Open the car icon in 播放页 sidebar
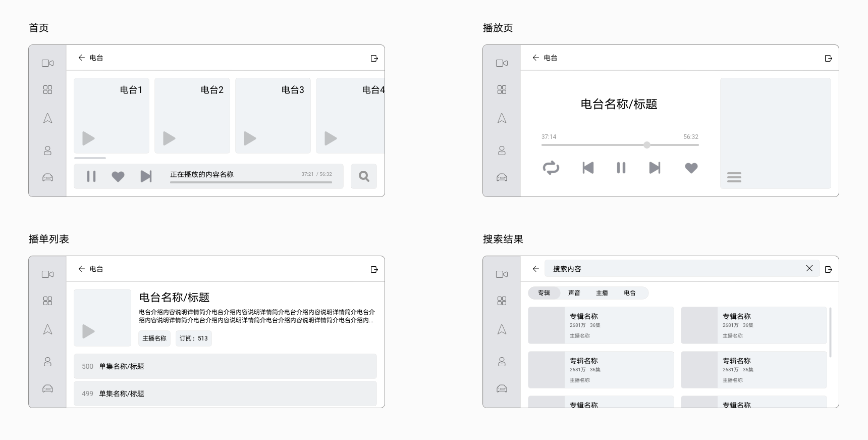 [x=502, y=177]
